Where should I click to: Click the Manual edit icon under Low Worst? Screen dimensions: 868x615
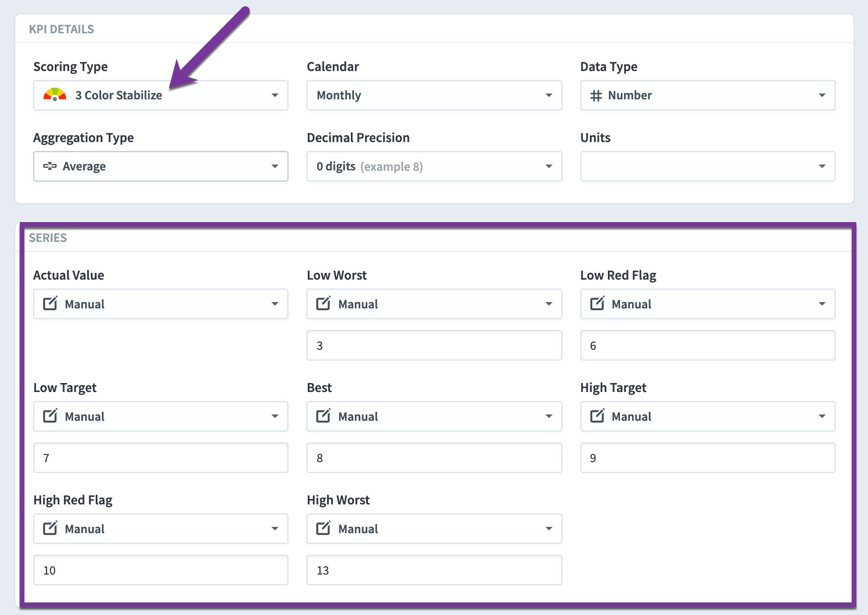(323, 303)
